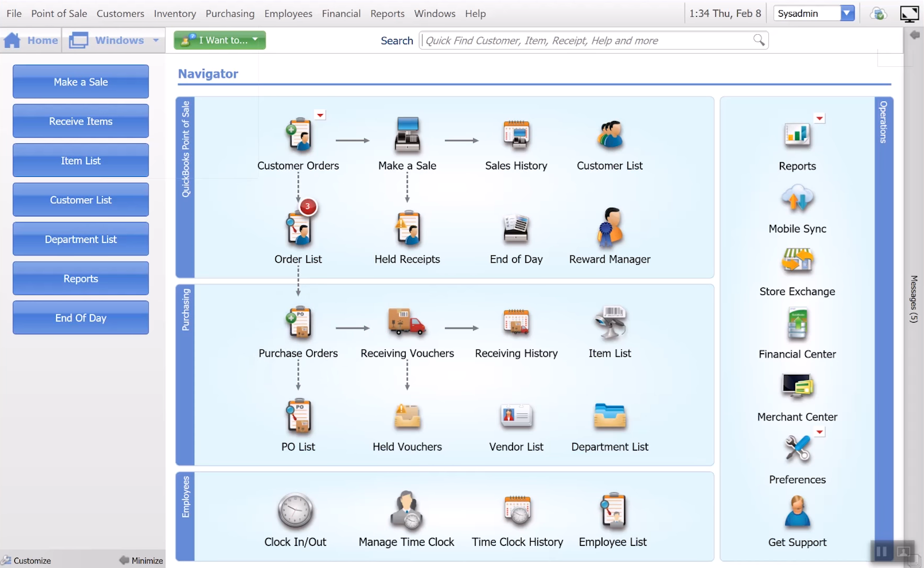Open the Vendor List icon
Image resolution: width=924 pixels, height=568 pixels.
pos(516,416)
